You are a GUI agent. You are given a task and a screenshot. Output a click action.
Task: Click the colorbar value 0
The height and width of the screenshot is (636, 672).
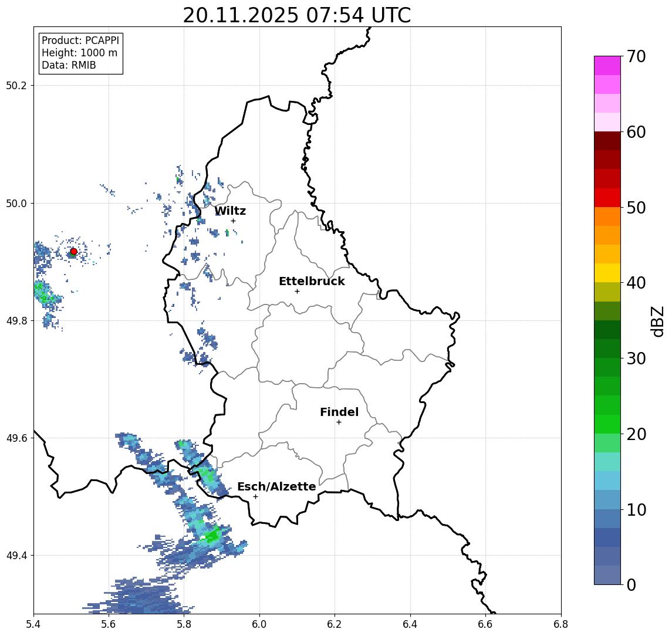coord(632,584)
